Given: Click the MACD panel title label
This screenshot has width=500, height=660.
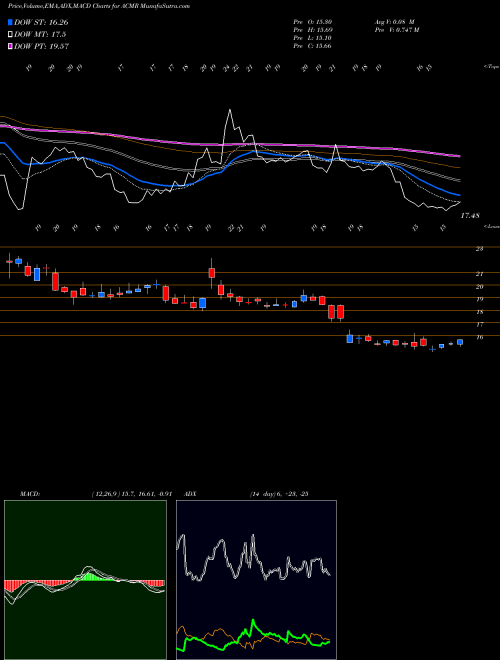Looking at the screenshot, I should [29, 494].
